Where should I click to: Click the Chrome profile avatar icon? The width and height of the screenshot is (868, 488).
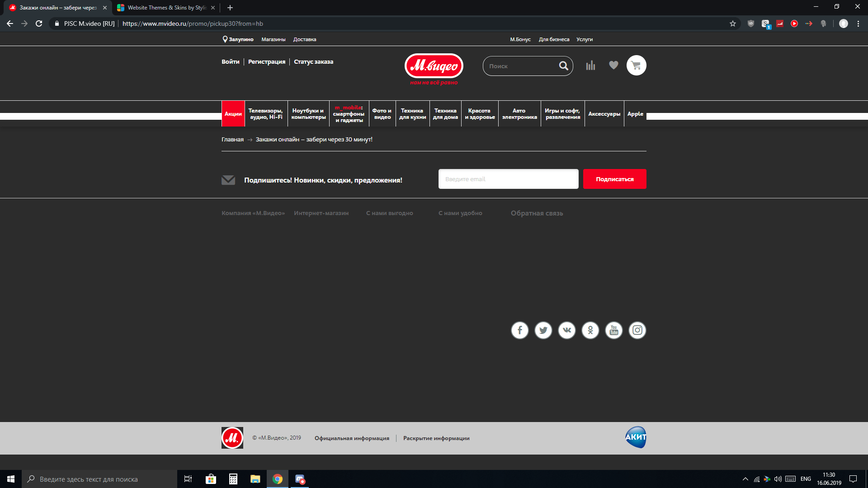(844, 23)
